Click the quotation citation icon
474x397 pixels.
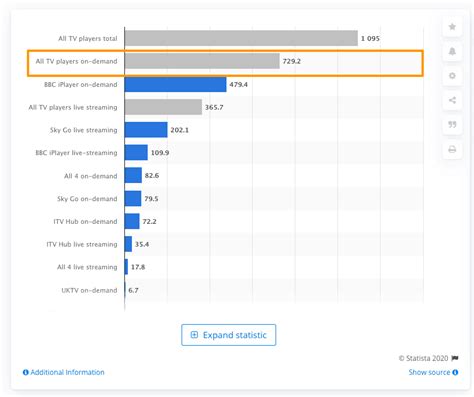click(x=452, y=125)
